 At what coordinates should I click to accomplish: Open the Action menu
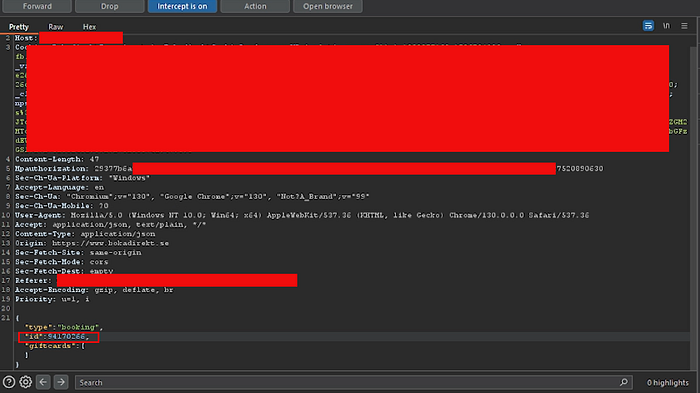pyautogui.click(x=255, y=6)
